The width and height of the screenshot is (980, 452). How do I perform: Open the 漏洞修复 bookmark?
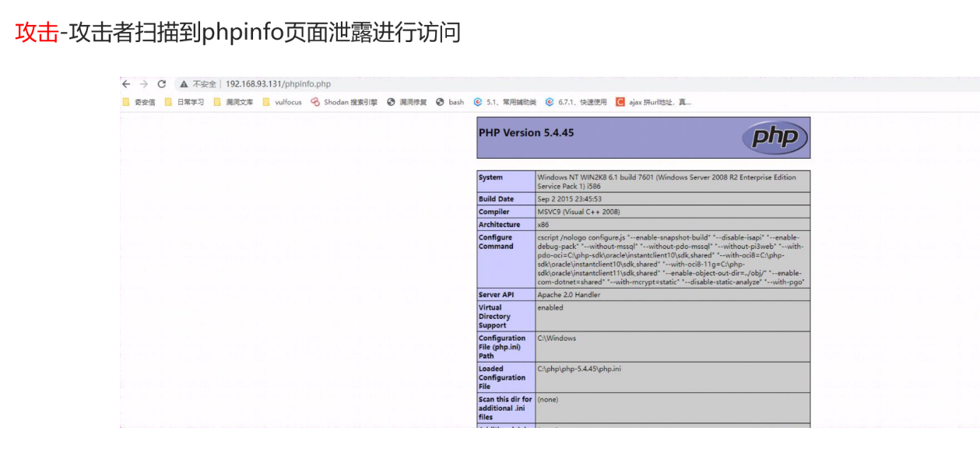[407, 102]
